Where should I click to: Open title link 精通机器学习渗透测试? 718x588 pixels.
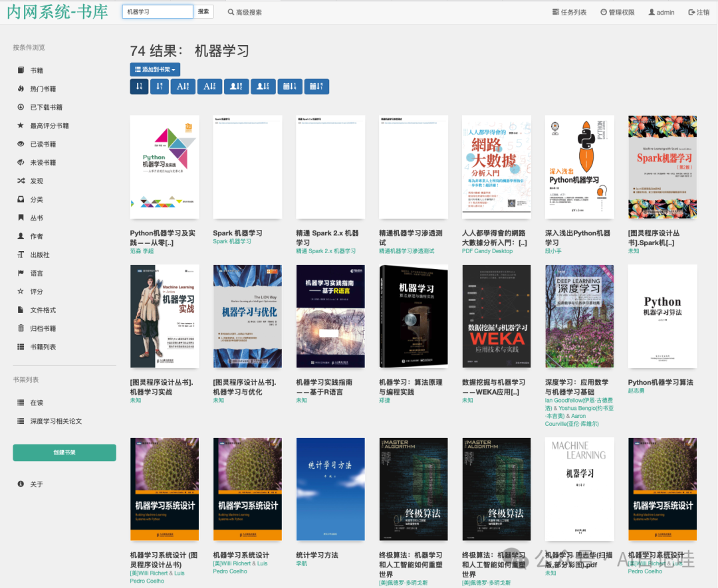pyautogui.click(x=411, y=238)
